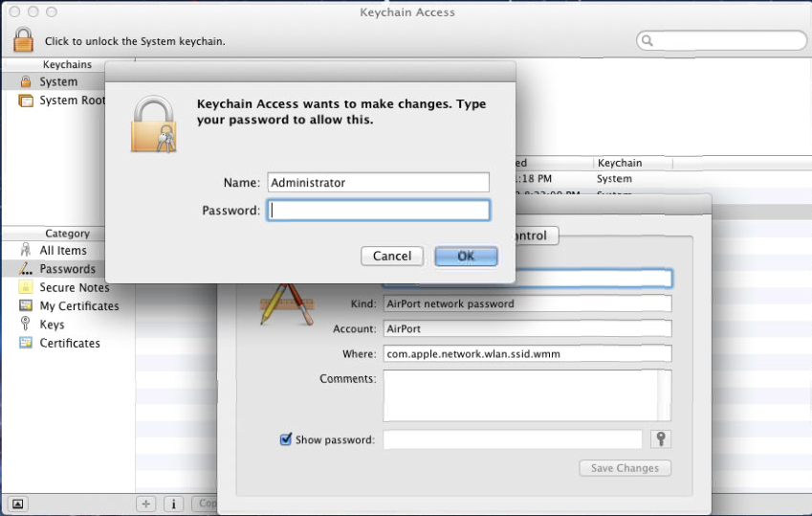Click the Account field containing AirPort
This screenshot has height=516, width=812.
pos(527,328)
